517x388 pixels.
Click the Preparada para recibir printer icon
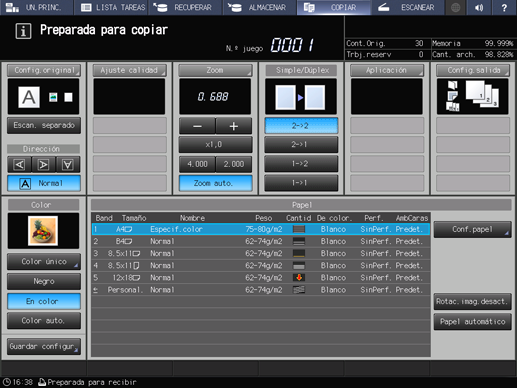pos(42,382)
